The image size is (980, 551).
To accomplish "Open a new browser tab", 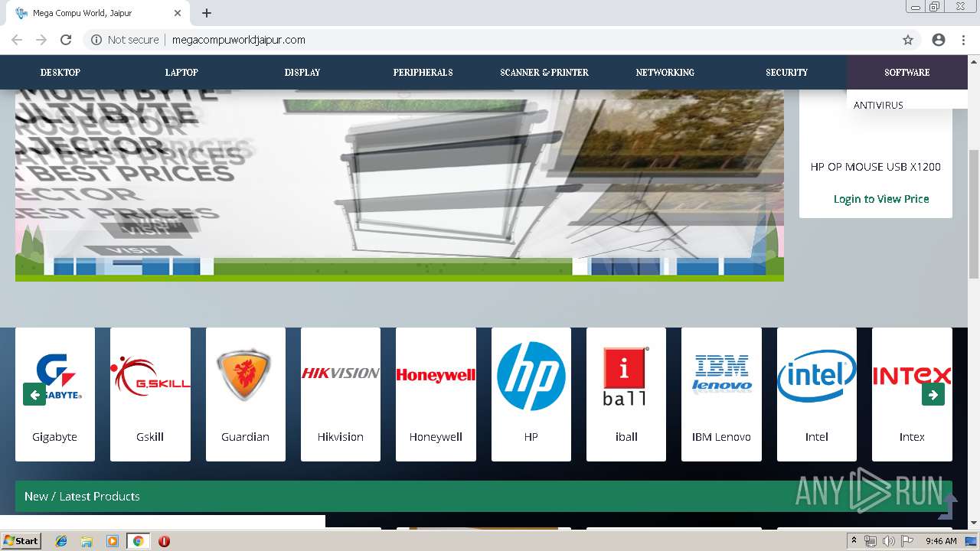I will click(207, 13).
